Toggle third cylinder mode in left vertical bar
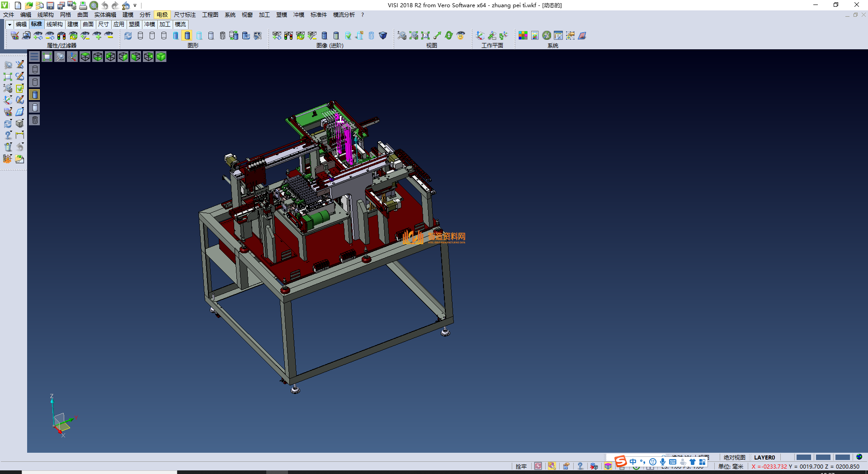 tap(35, 95)
